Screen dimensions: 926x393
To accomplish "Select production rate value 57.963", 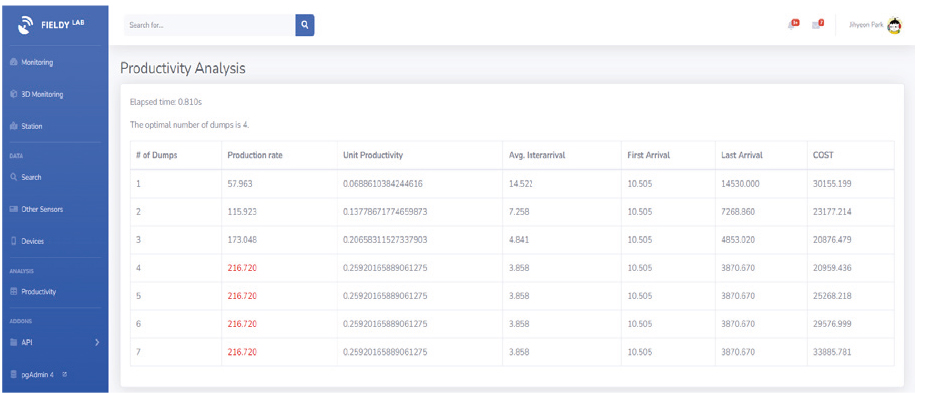I will tap(240, 184).
